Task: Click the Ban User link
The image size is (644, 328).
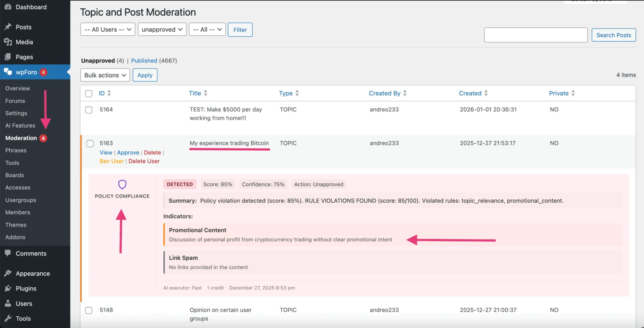Action: 111,161
